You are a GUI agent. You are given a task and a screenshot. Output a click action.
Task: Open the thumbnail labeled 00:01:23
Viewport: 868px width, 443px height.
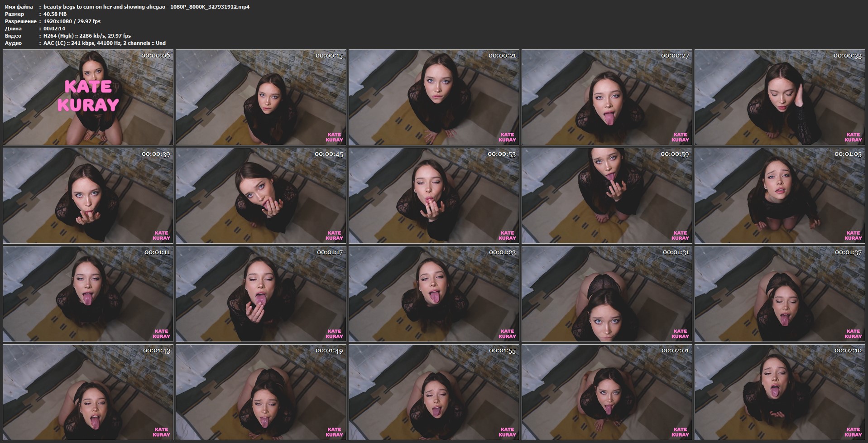pyautogui.click(x=434, y=294)
